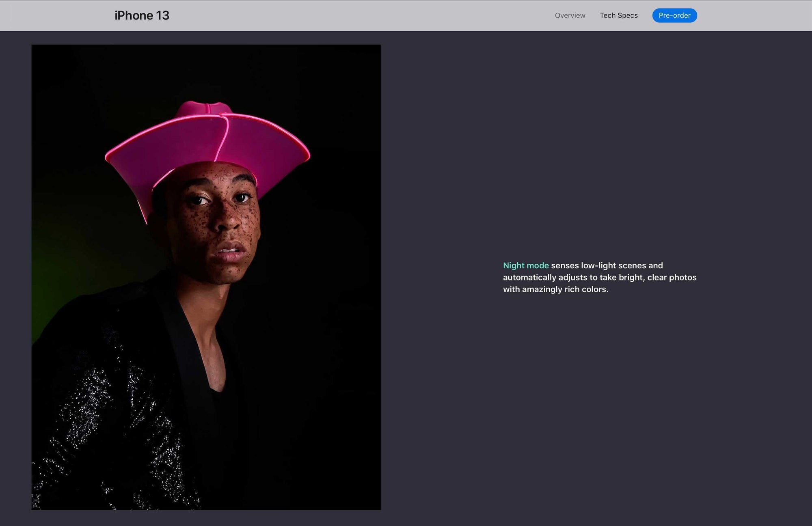The height and width of the screenshot is (526, 812).
Task: Click the highlighted Night mode text
Action: coord(525,265)
